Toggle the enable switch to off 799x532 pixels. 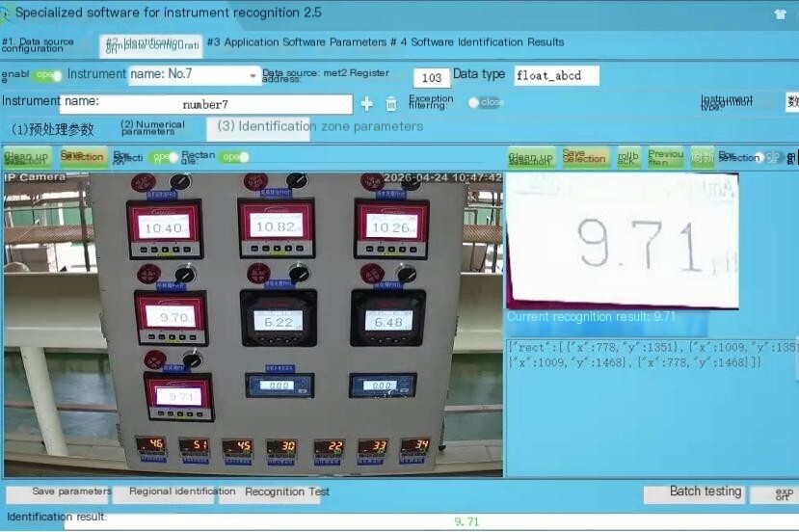[47, 75]
